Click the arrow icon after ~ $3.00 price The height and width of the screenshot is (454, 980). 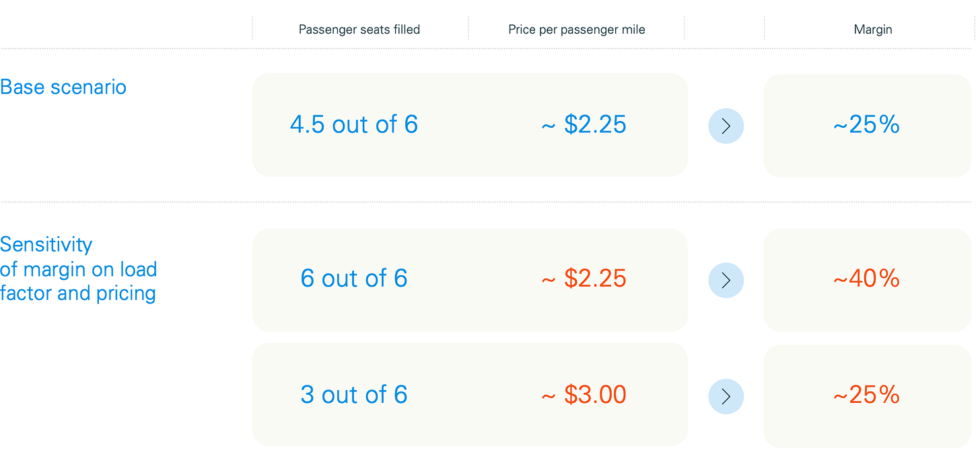(726, 396)
